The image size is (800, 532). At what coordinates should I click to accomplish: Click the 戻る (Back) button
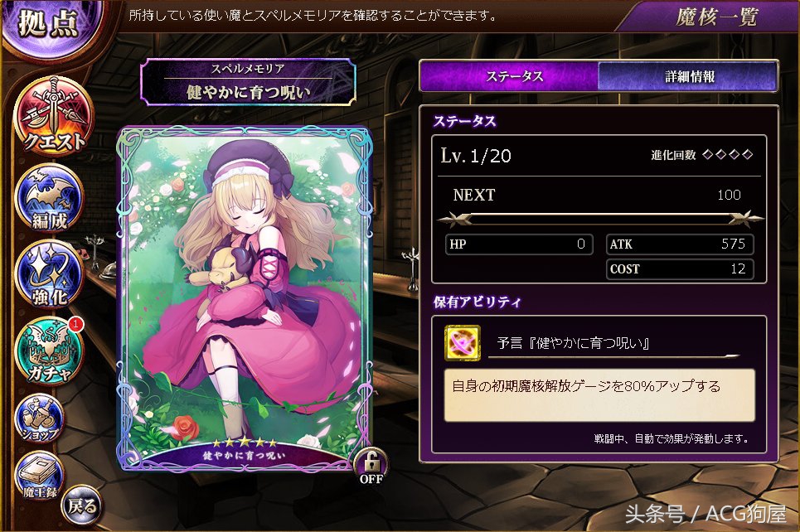tap(82, 506)
